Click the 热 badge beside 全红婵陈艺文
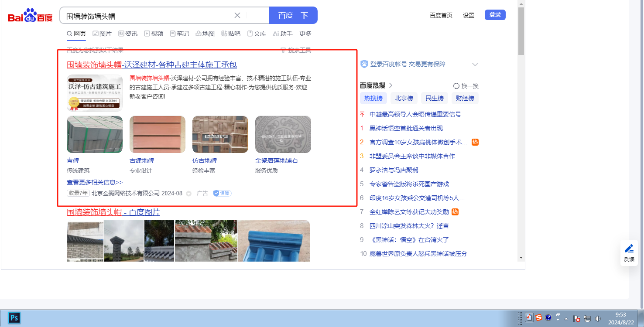The image size is (644, 327). [x=455, y=212]
